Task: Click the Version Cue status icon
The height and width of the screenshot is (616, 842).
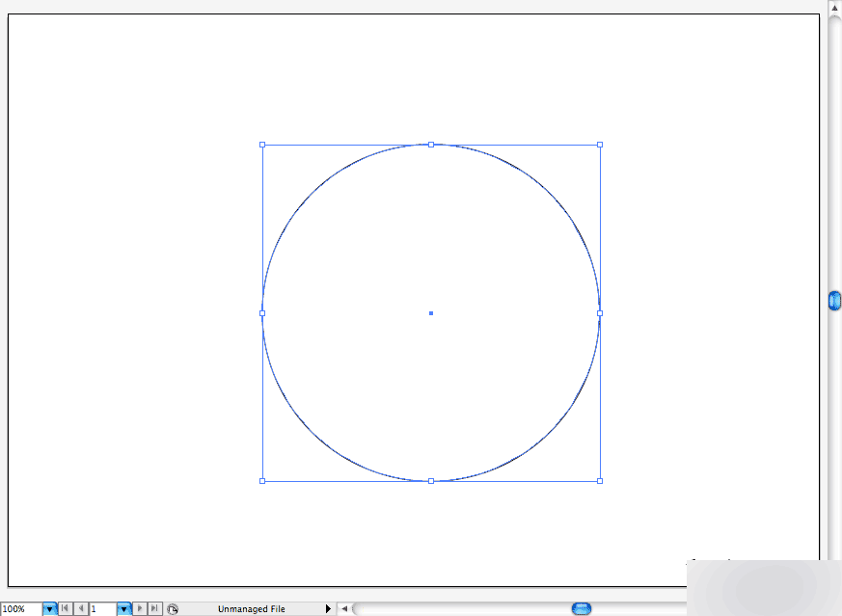Action: (173, 609)
